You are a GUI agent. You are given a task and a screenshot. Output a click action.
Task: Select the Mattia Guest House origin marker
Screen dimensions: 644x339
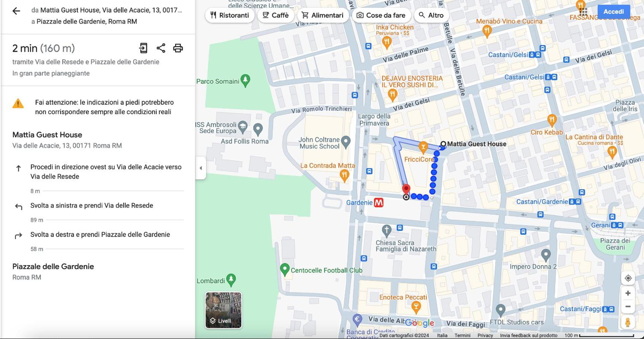(x=443, y=144)
